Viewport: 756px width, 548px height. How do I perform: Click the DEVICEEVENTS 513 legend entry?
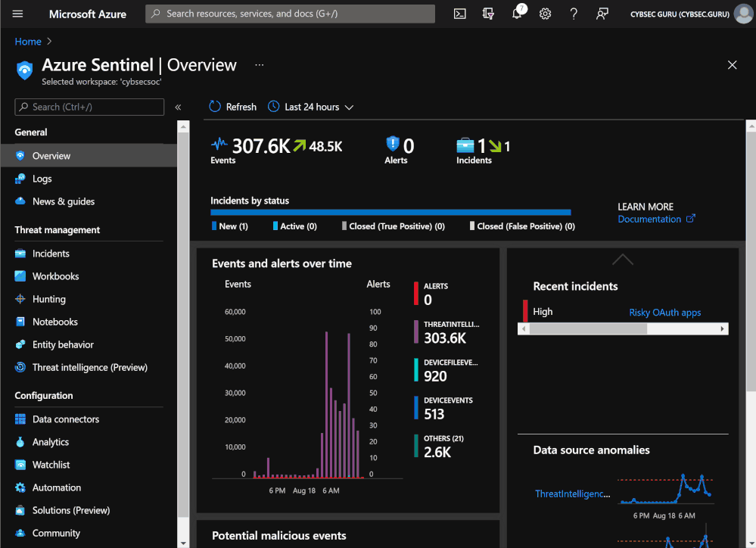point(443,409)
